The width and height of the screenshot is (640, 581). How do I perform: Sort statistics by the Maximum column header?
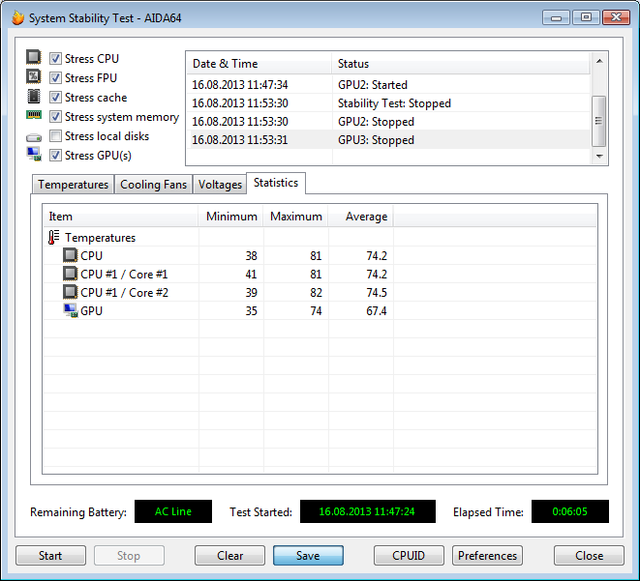296,216
